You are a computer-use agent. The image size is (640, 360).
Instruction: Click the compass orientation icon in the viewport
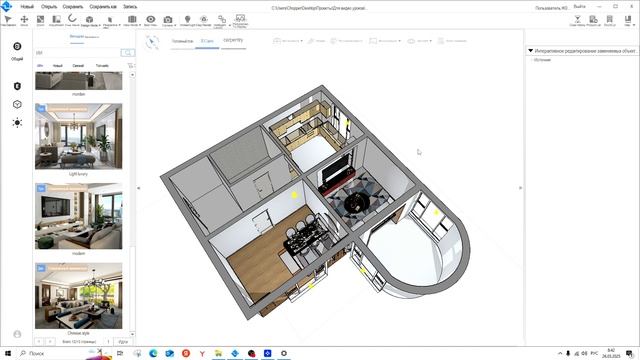click(x=152, y=42)
